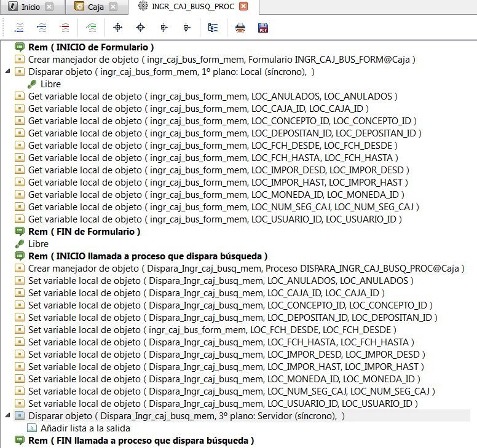Click the green Libre icon under first Disparar objeto
477x448 pixels.
coord(32,84)
